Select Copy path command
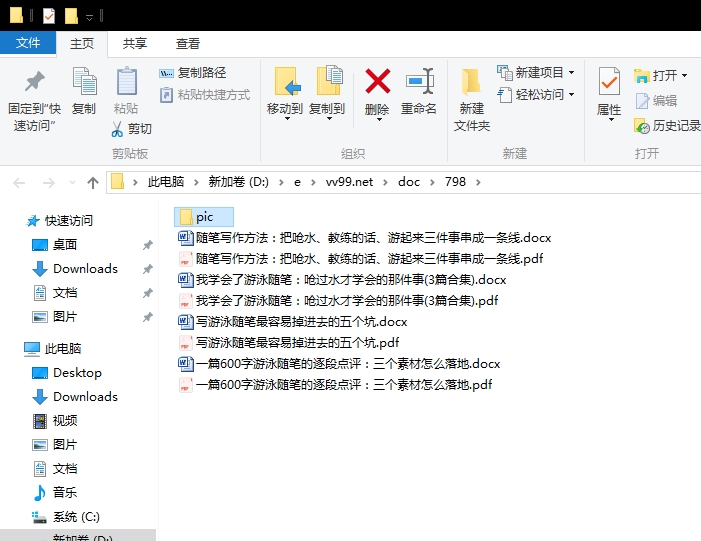 193,73
